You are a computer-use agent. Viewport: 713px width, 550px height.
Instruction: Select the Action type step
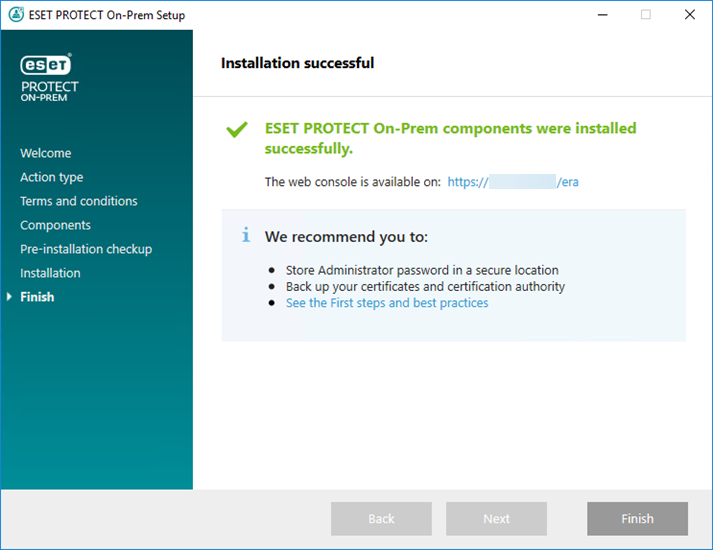coord(51,177)
